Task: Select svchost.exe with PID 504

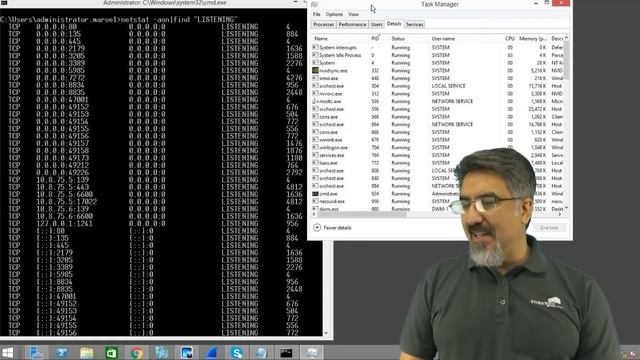Action: 438,86
